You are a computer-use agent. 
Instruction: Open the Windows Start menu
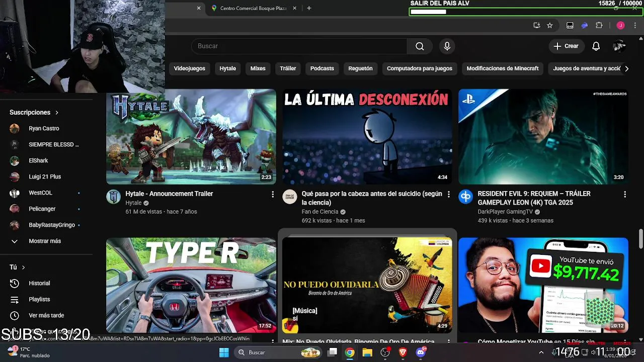pyautogui.click(x=224, y=352)
